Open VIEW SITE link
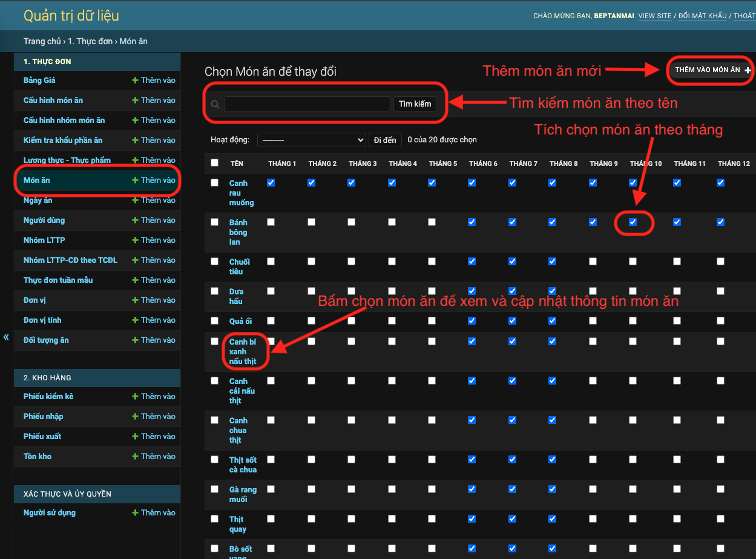 click(x=655, y=16)
